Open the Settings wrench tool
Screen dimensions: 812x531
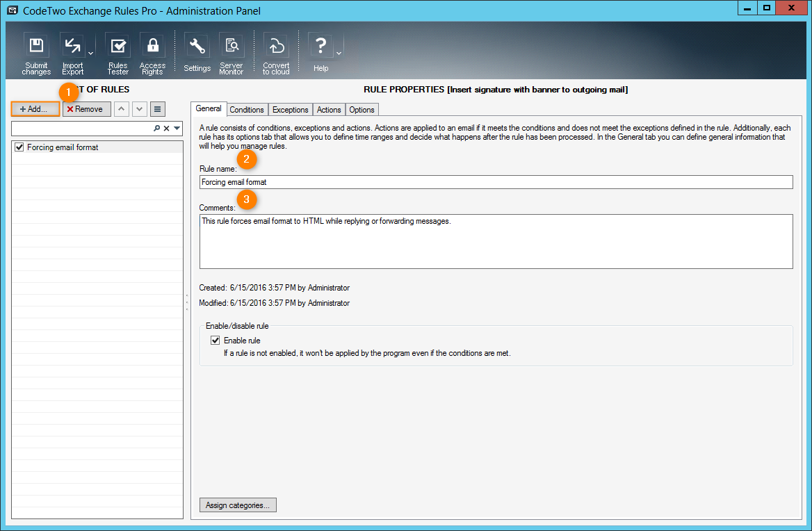pyautogui.click(x=197, y=54)
